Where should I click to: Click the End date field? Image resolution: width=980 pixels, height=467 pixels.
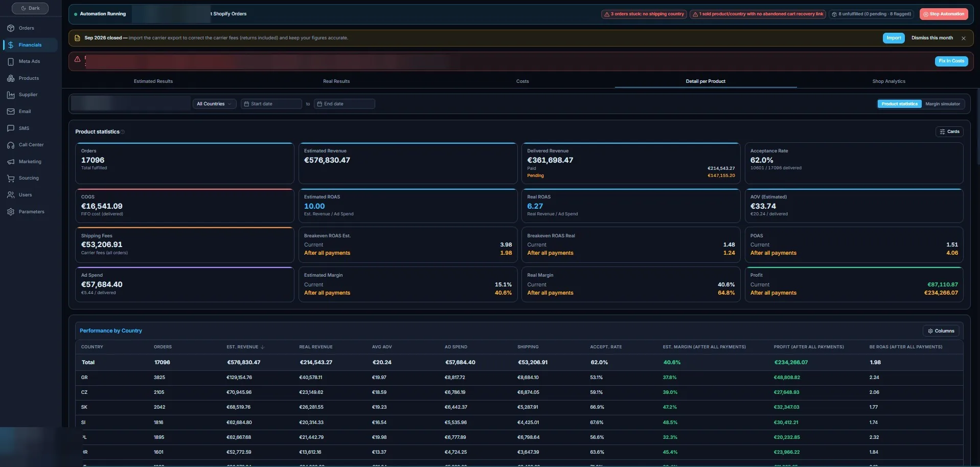point(344,104)
